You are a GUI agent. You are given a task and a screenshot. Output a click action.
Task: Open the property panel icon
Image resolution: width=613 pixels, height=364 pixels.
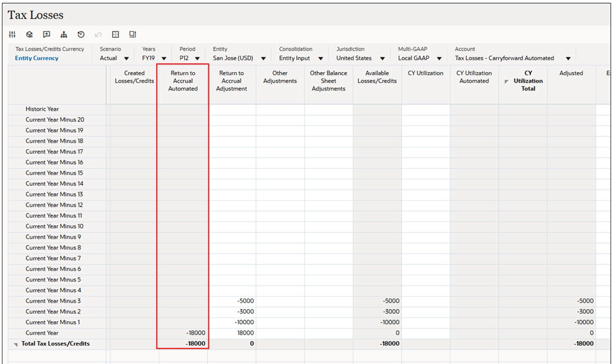click(132, 34)
